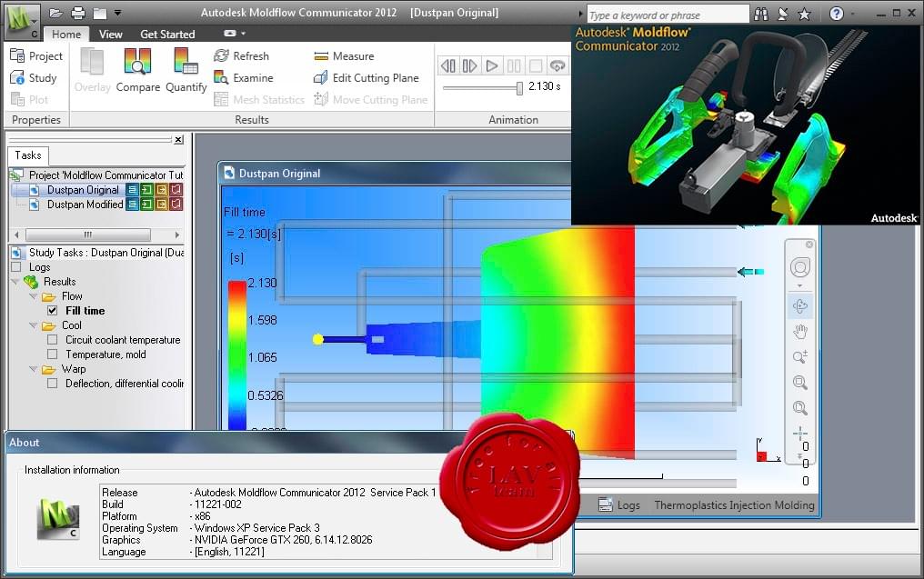Screen dimensions: 924x579
Task: Open the Quantify results tool
Action: [x=186, y=70]
